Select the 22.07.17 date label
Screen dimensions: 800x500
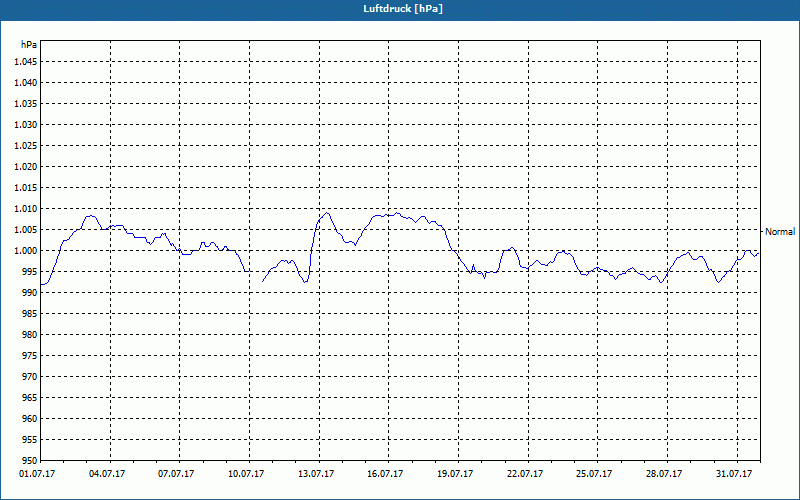click(525, 474)
